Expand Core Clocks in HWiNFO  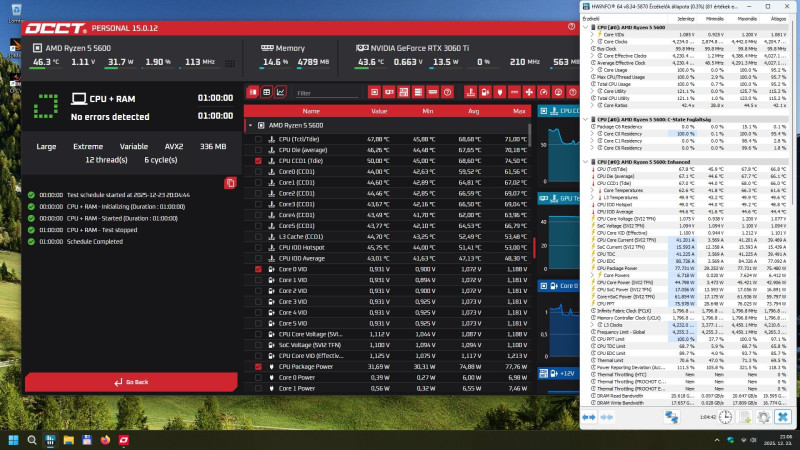pyautogui.click(x=593, y=42)
